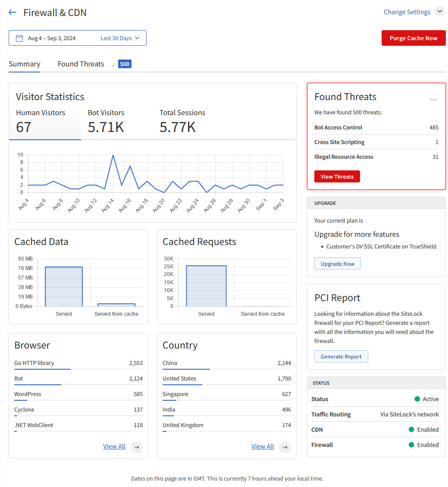Viewport: 448px width, 487px height.
Task: Click the green Active status indicator
Action: click(417, 399)
